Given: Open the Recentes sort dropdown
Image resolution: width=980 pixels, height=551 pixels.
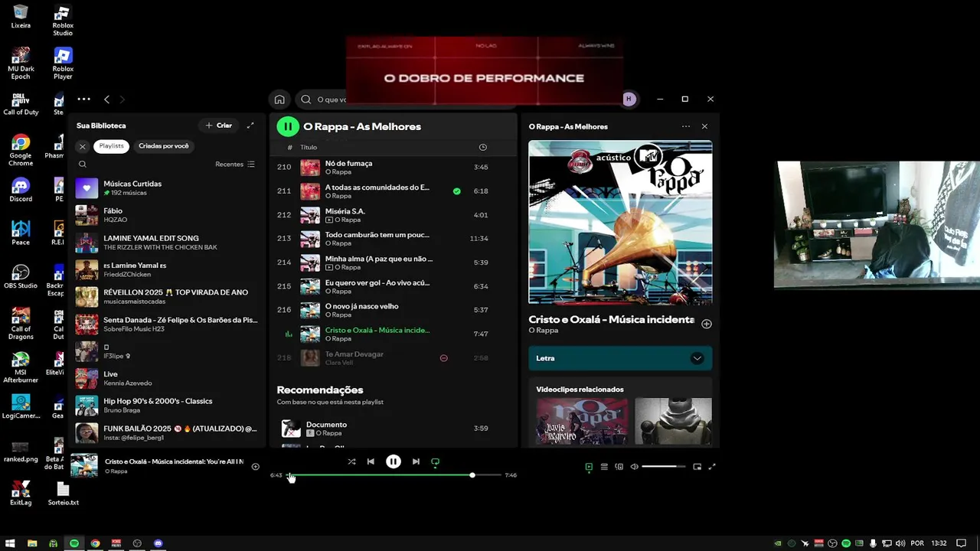Looking at the screenshot, I should coord(235,164).
